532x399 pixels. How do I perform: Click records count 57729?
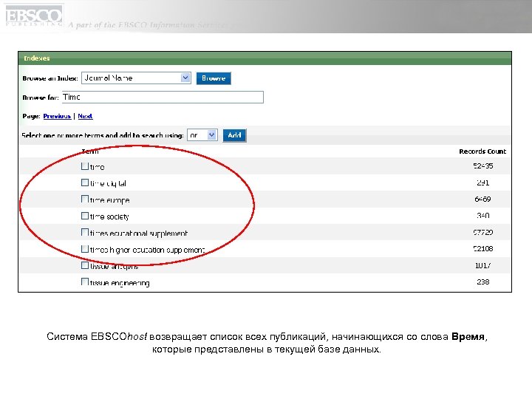(482, 232)
